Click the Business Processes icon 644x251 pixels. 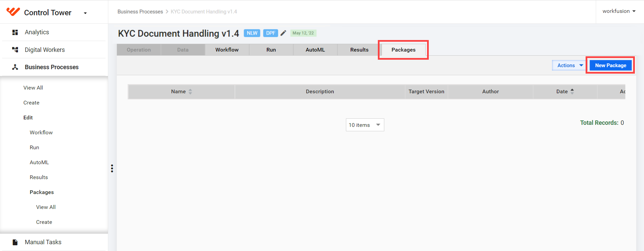click(x=15, y=67)
